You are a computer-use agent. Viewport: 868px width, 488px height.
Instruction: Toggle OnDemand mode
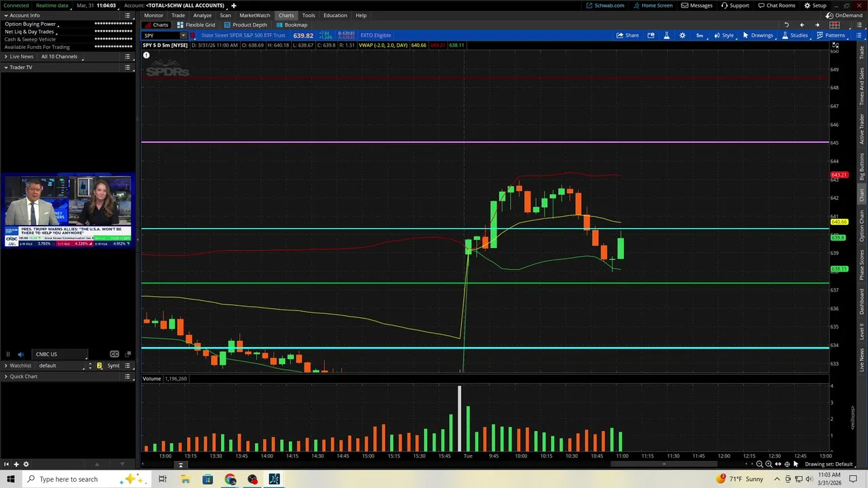[845, 15]
